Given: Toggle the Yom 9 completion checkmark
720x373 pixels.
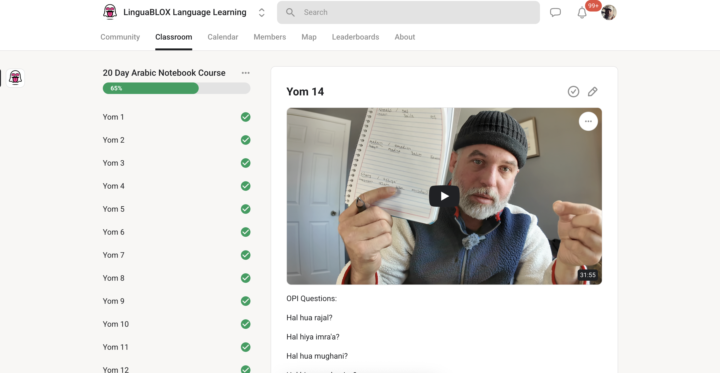Looking at the screenshot, I should (x=246, y=301).
